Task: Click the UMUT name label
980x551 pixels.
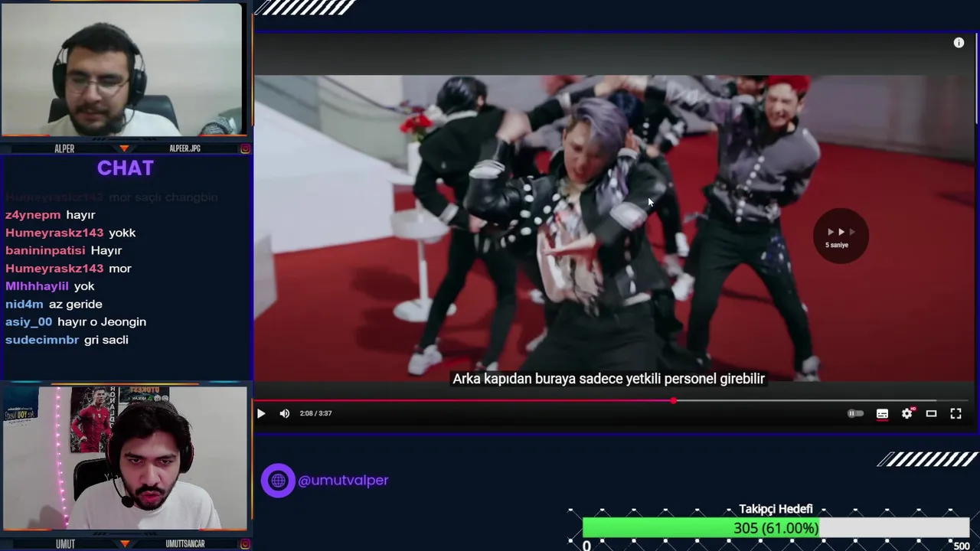Action: [x=65, y=544]
